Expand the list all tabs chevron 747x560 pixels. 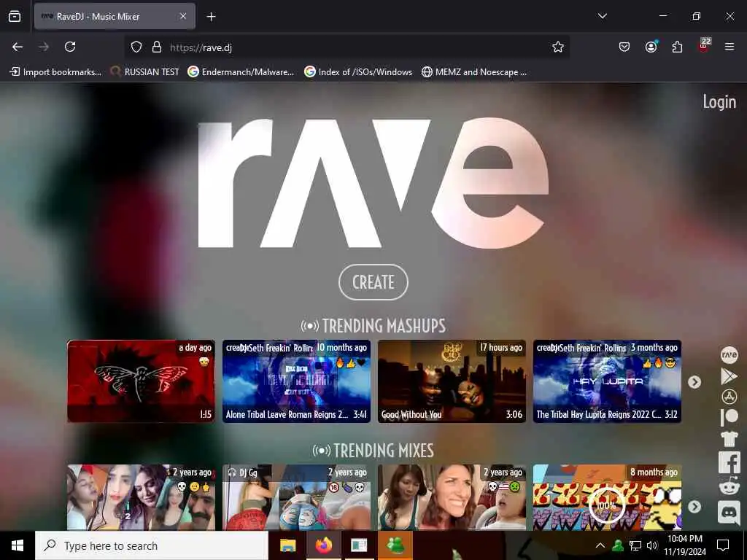tap(602, 16)
